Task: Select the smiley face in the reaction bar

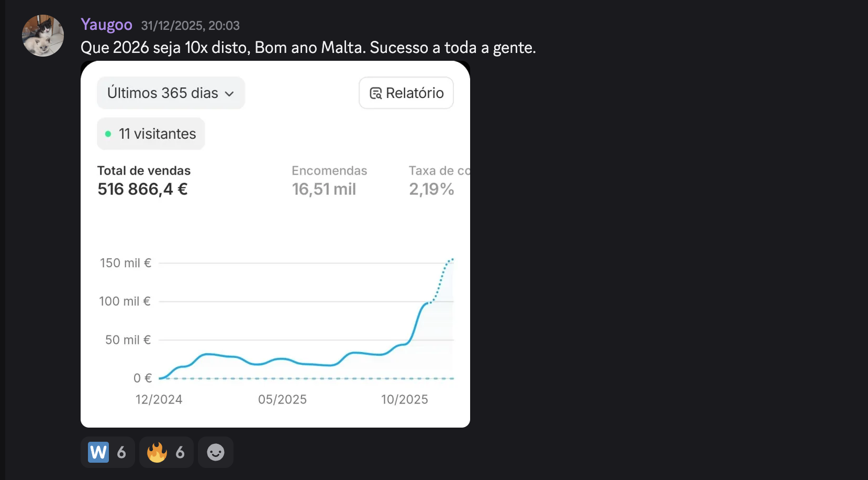Action: click(x=215, y=452)
